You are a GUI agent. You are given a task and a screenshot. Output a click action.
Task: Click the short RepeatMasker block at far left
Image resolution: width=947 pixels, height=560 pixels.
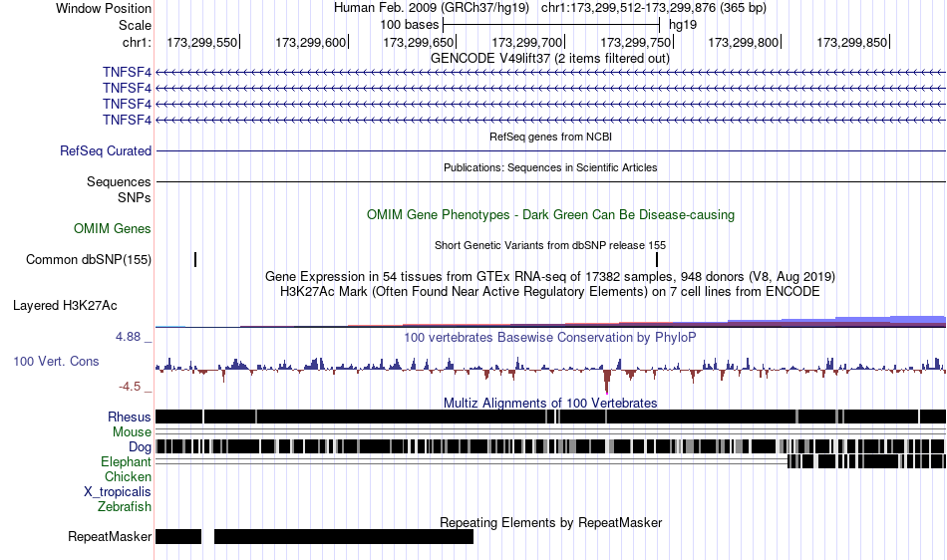pos(178,536)
